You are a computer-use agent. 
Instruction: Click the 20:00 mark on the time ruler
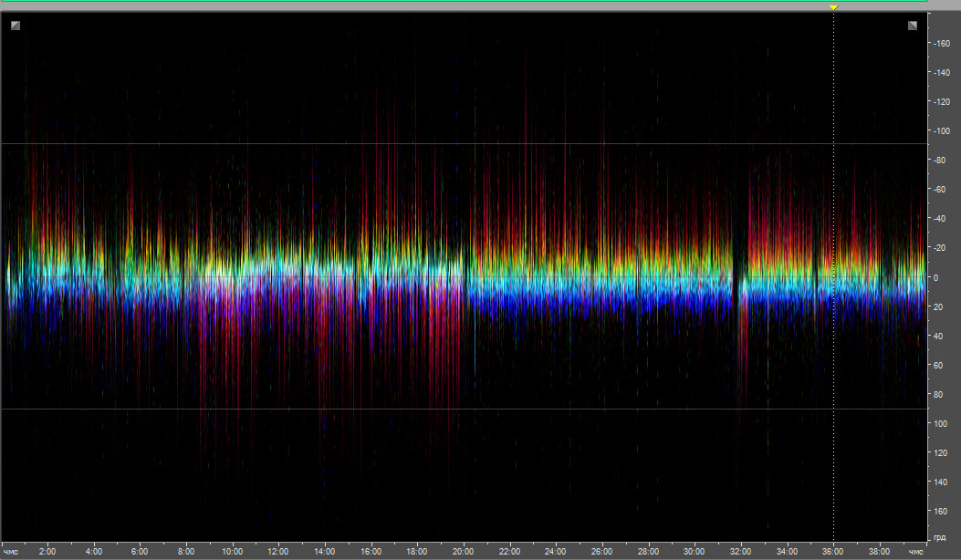[464, 552]
